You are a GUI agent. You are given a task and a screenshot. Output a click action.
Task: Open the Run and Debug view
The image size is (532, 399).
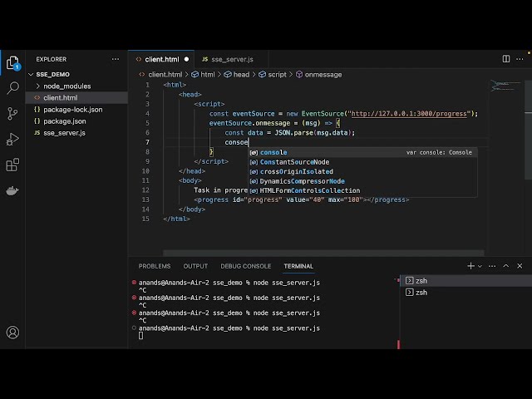click(x=12, y=139)
